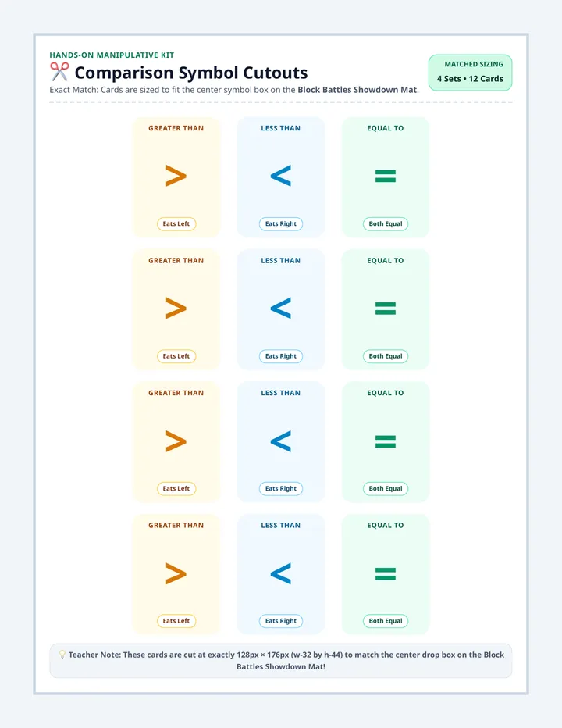Click the orange > symbol in the third set

coord(176,441)
